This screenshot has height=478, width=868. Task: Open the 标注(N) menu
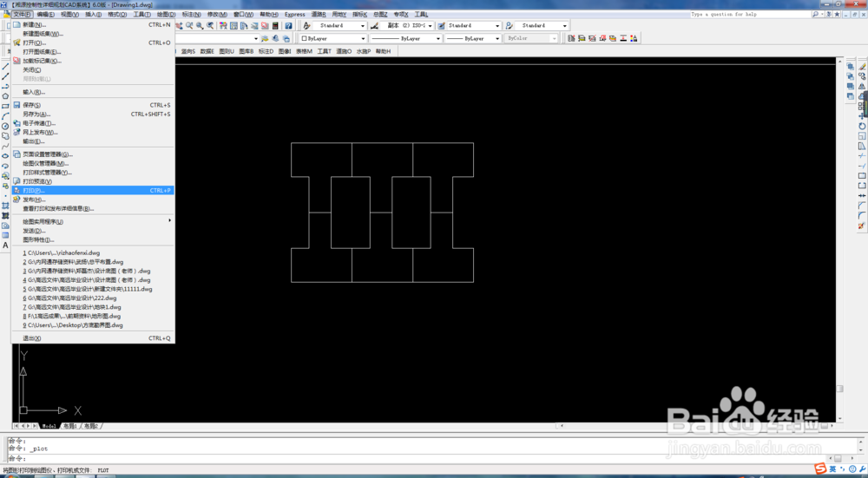pyautogui.click(x=192, y=15)
